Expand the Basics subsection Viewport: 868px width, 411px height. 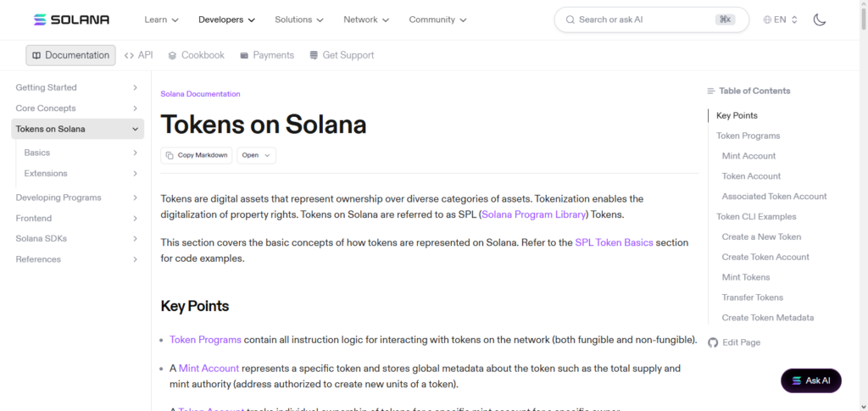(x=81, y=153)
